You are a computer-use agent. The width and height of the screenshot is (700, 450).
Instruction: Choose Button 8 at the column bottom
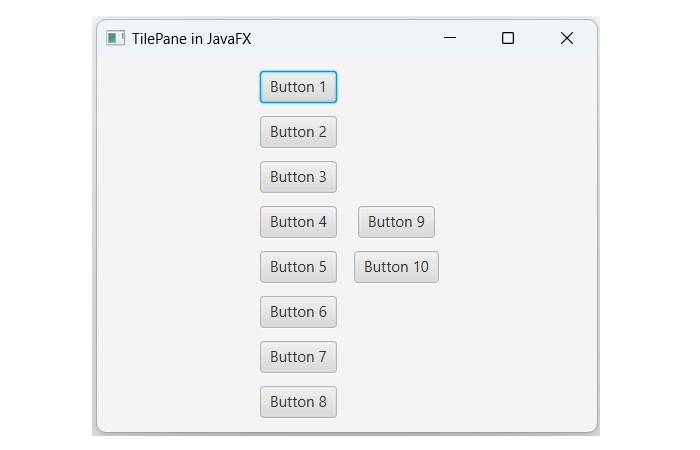(x=298, y=402)
